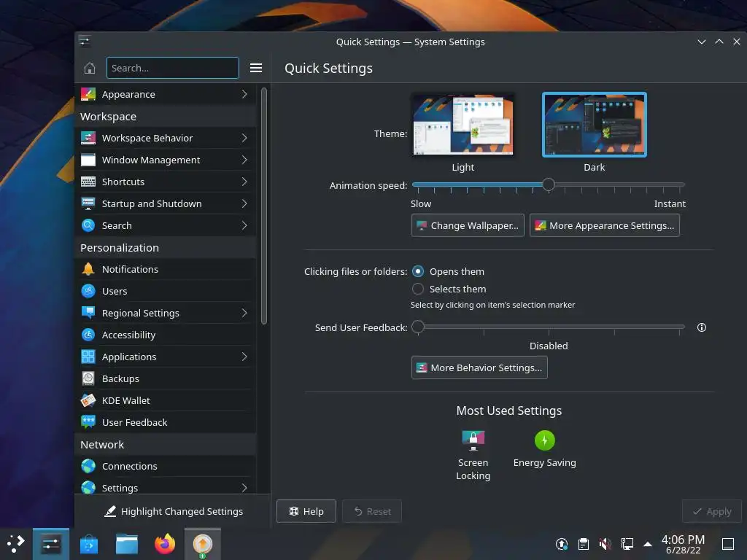Click the Connections globe icon
This screenshot has width=747, height=560.
(x=88, y=466)
